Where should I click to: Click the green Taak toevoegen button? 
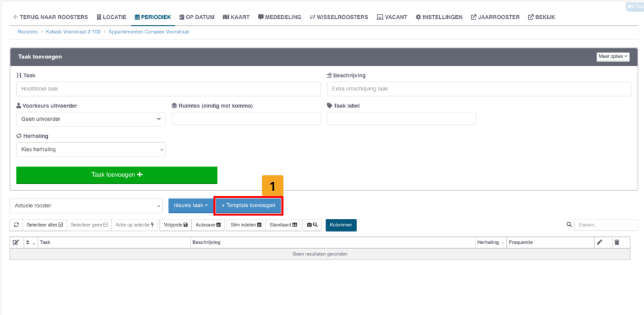(116, 175)
